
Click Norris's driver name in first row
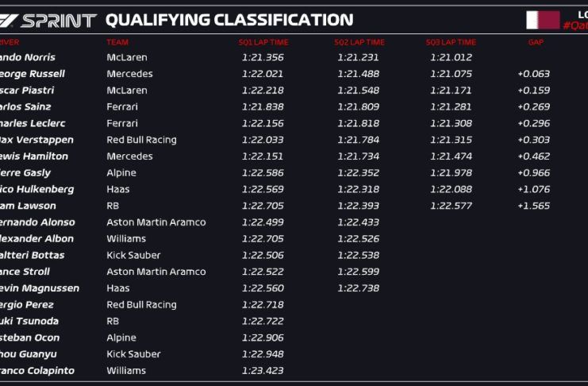coord(29,57)
